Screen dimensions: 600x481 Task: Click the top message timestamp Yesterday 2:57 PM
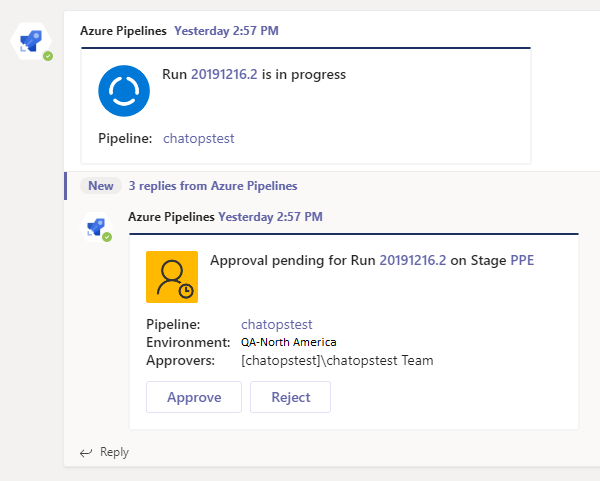(227, 31)
